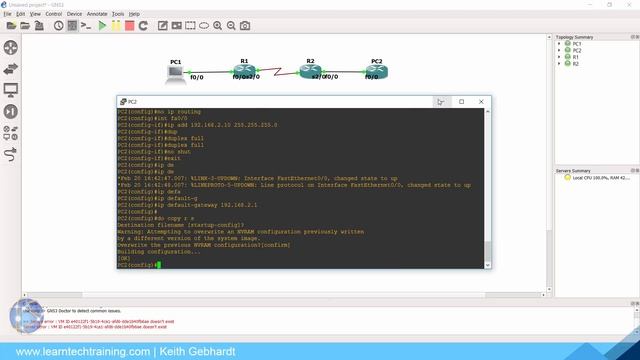This screenshot has width=640, height=360.
Task: Toggle show interface labels toolbar button
Action: (x=72, y=26)
